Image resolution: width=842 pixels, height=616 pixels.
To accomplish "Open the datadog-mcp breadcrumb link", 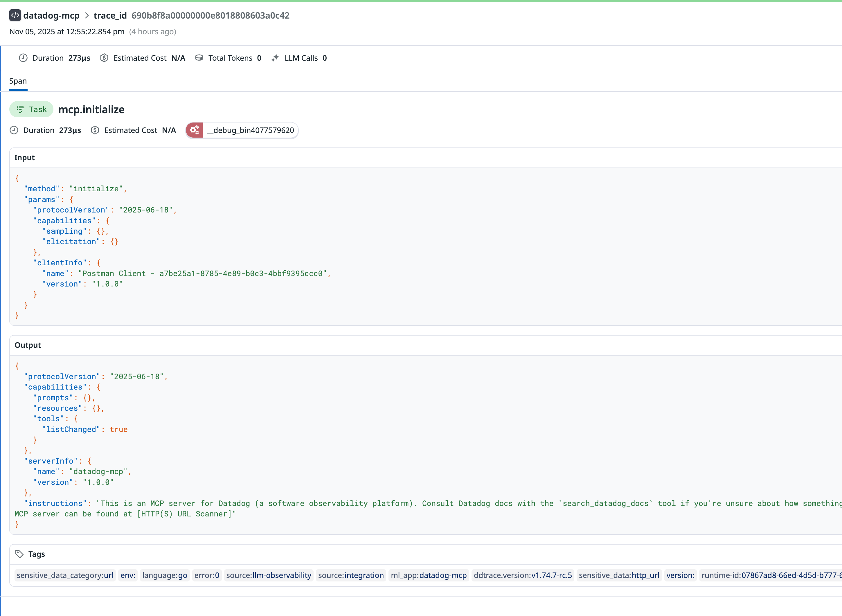I will [x=51, y=15].
